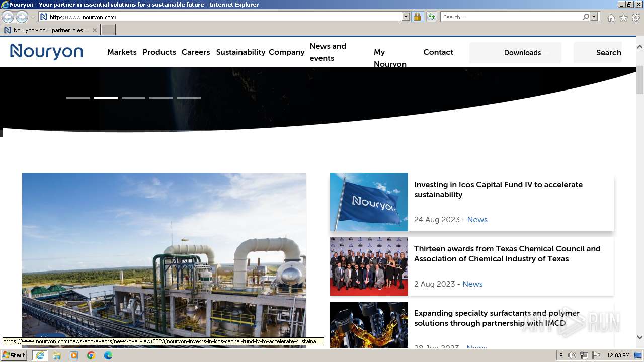Click the Downloads button

[515, 53]
